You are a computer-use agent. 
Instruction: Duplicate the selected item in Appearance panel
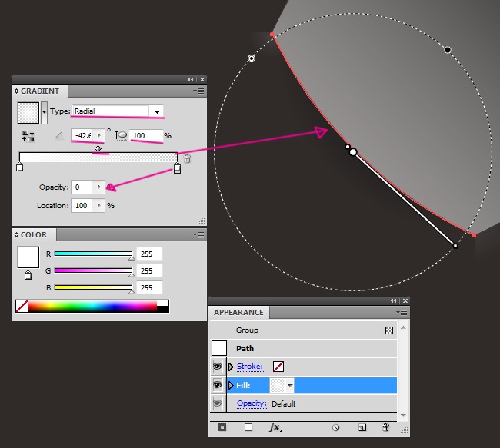pyautogui.click(x=362, y=427)
